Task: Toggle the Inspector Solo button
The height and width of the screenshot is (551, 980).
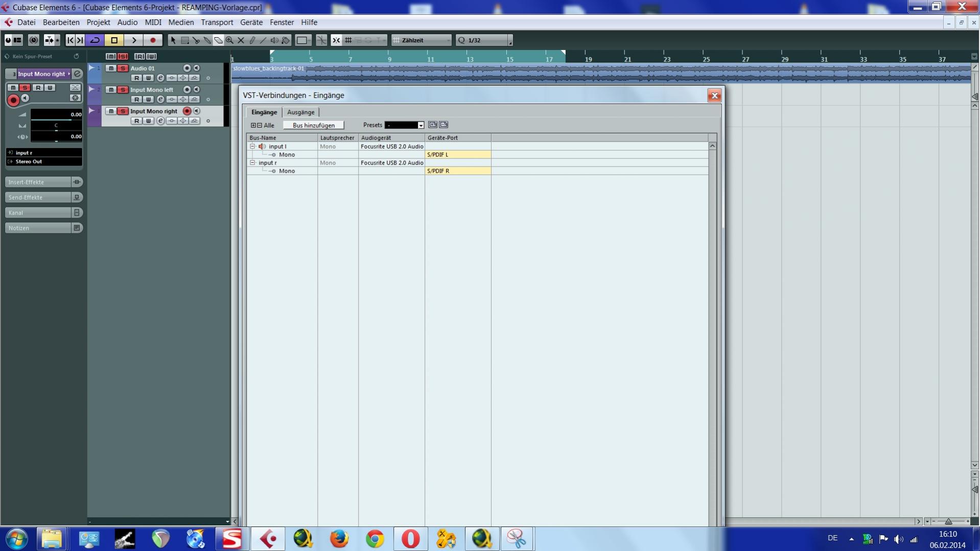Action: coord(25,88)
